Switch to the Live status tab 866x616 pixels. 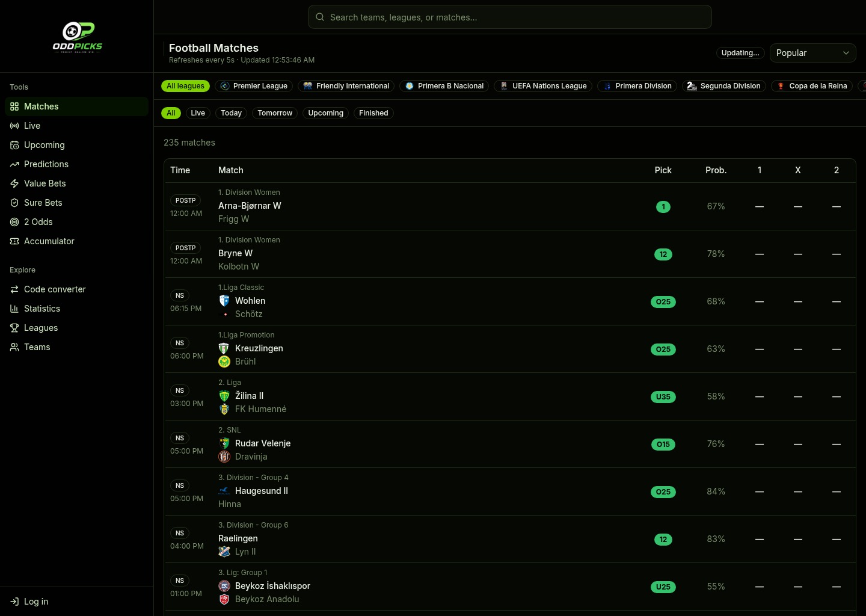(x=198, y=113)
